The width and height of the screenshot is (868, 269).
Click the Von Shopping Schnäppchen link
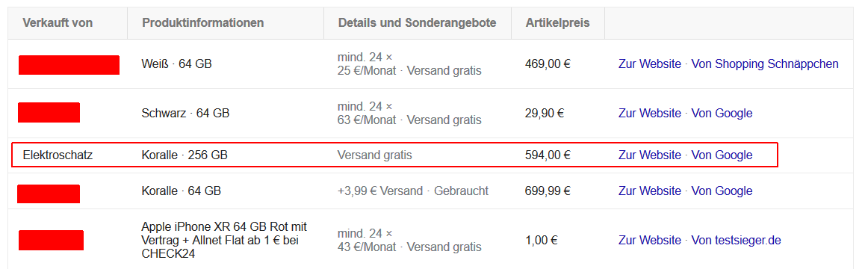tap(765, 64)
